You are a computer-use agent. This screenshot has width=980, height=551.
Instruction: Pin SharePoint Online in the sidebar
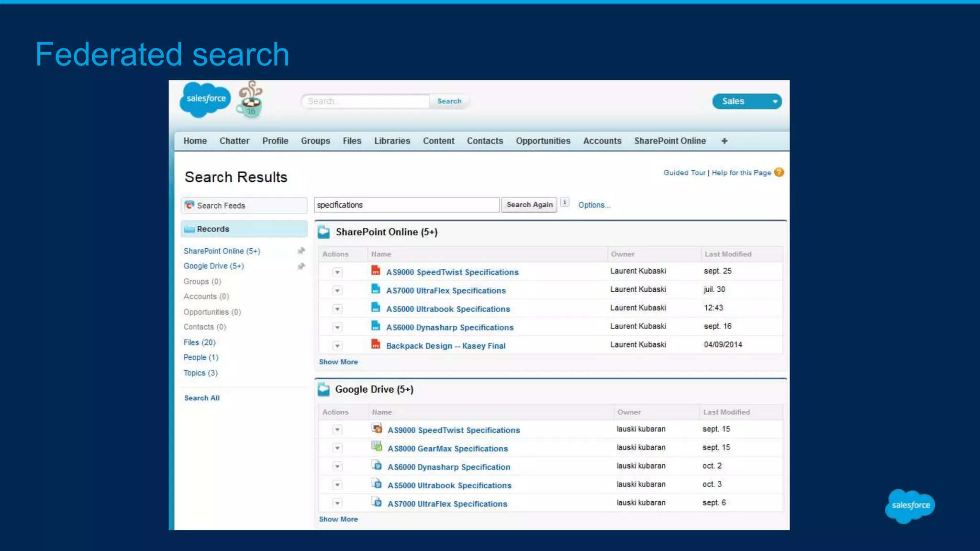point(301,251)
